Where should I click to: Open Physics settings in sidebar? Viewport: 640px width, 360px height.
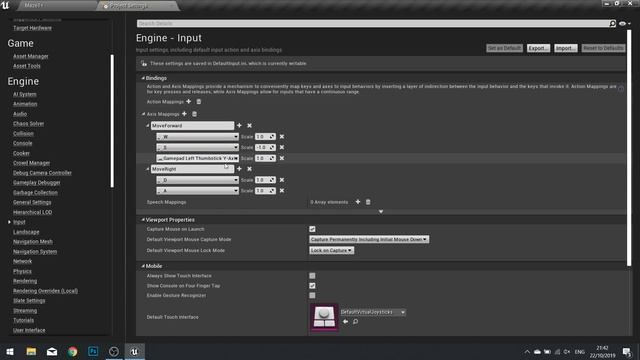click(22, 271)
